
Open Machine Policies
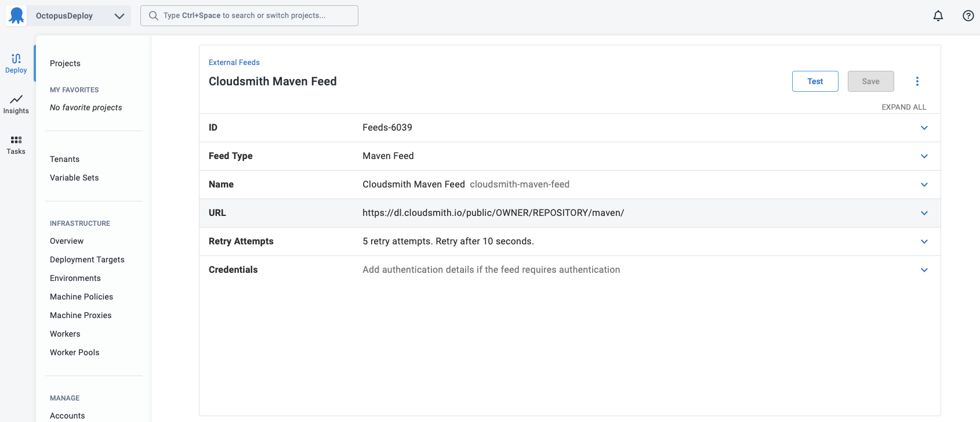click(82, 297)
